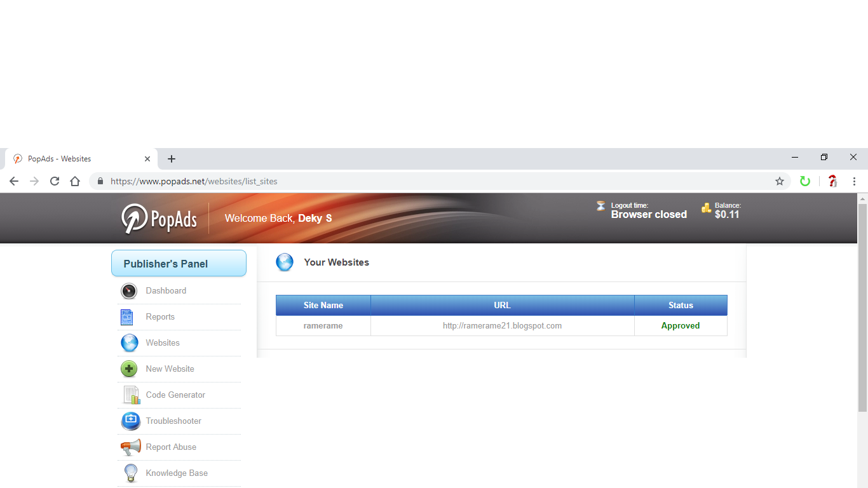Click the New Website plus icon
Viewport: 868px width, 488px height.
coord(129,369)
